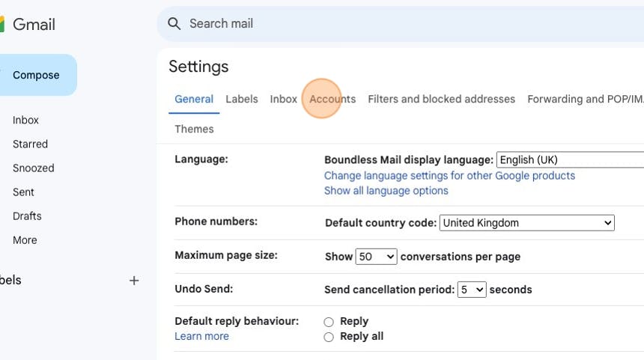
Task: Open the Themes settings tab
Action: (194, 129)
